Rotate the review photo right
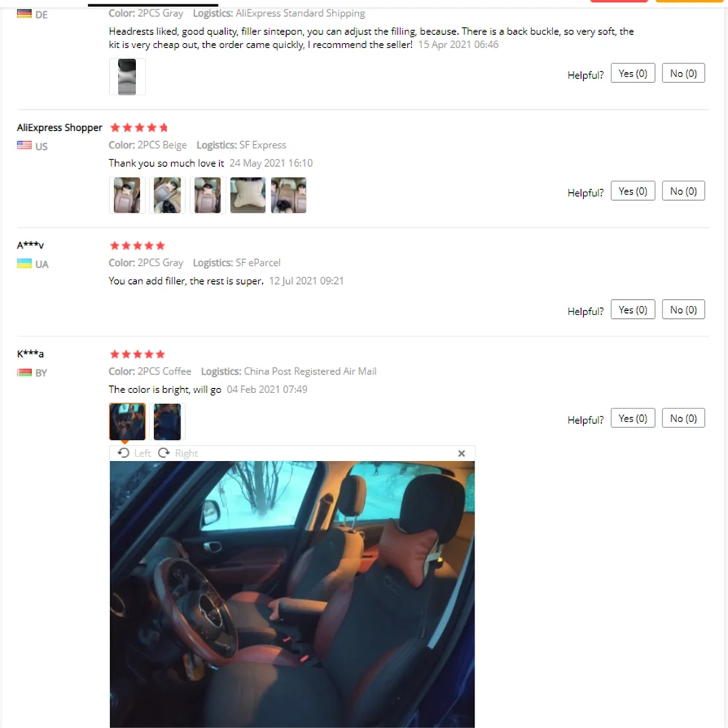This screenshot has width=728, height=728. pos(178,453)
